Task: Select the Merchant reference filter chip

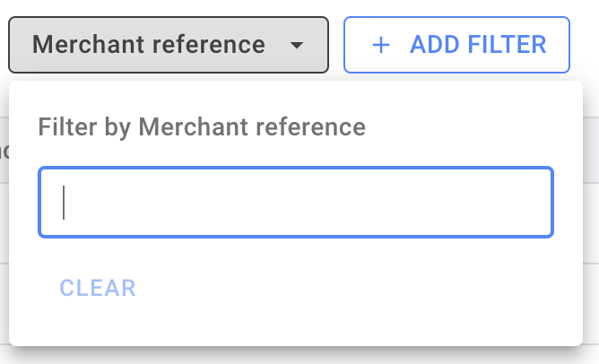Action: (x=169, y=45)
